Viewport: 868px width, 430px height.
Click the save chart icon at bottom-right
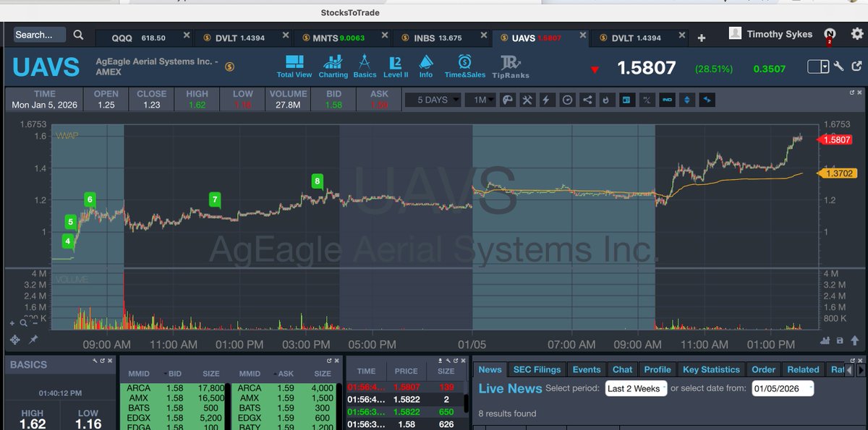pos(840,340)
